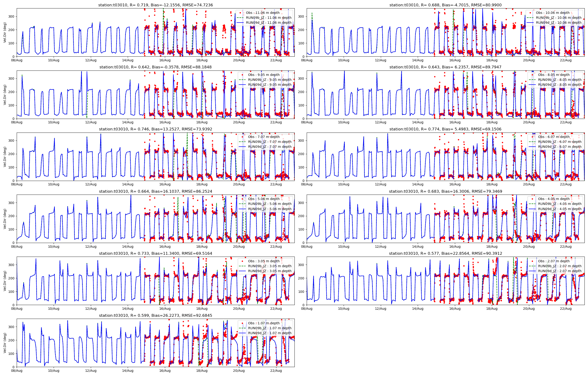Click the plot title showing R= 0.577
This screenshot has width=588, height=376.
(x=445, y=253)
